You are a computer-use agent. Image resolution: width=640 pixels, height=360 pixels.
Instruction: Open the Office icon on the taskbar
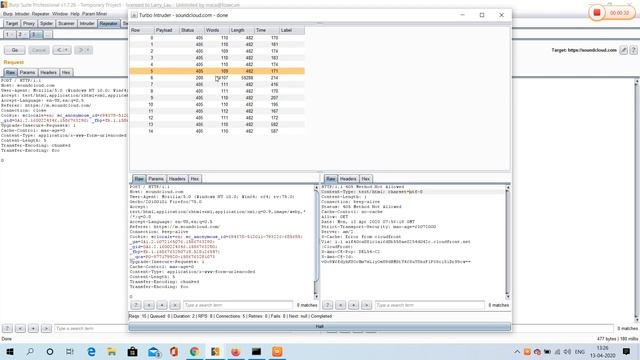[x=174, y=351]
